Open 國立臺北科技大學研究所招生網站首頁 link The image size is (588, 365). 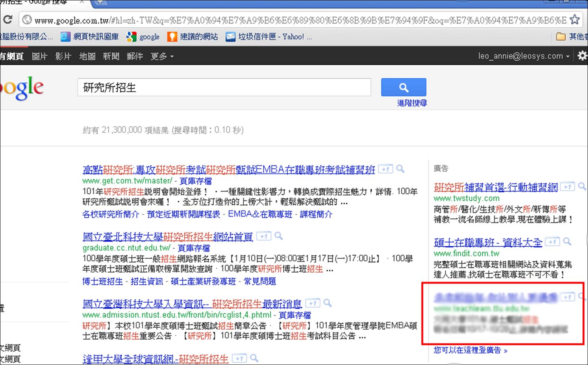tap(167, 237)
